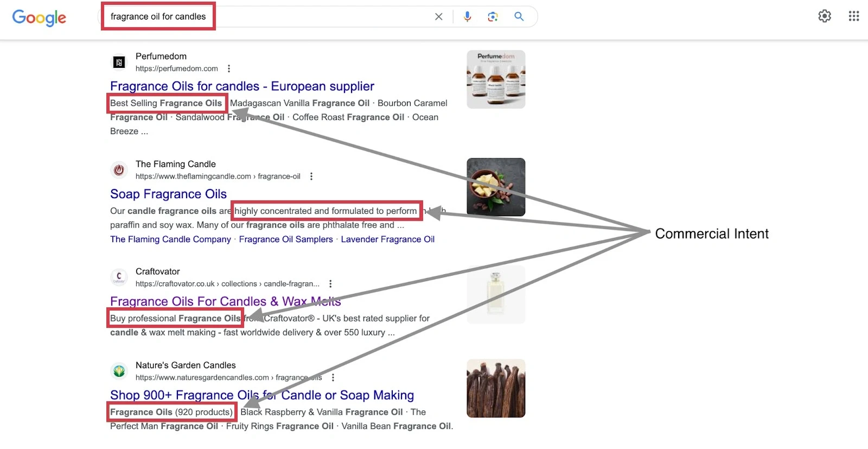Clear the search box with X

pyautogui.click(x=439, y=17)
